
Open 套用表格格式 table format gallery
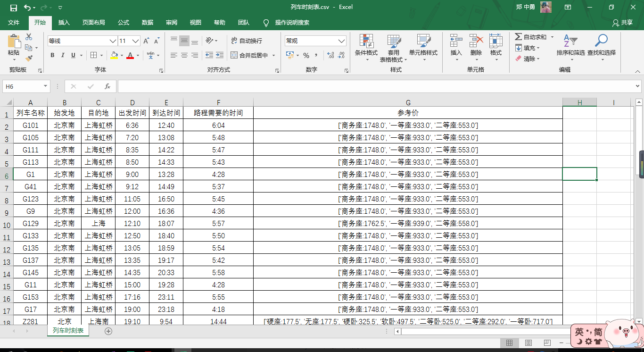pyautogui.click(x=394, y=48)
